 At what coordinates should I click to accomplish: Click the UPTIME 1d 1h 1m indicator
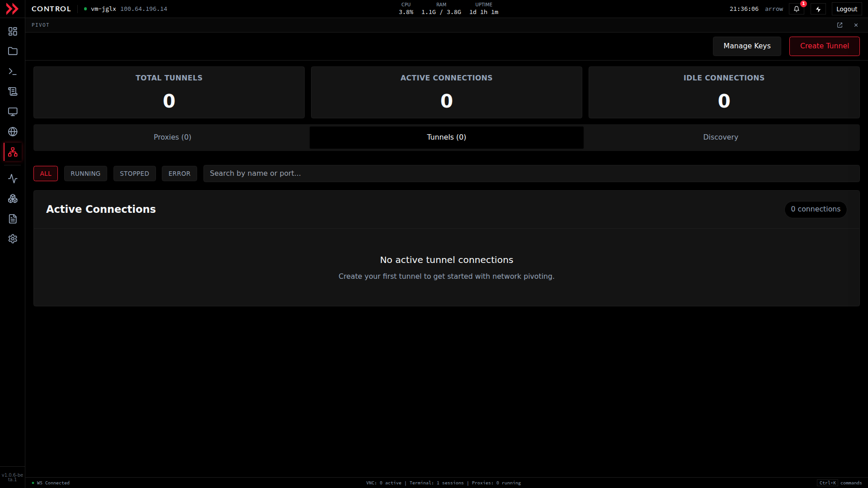point(484,9)
